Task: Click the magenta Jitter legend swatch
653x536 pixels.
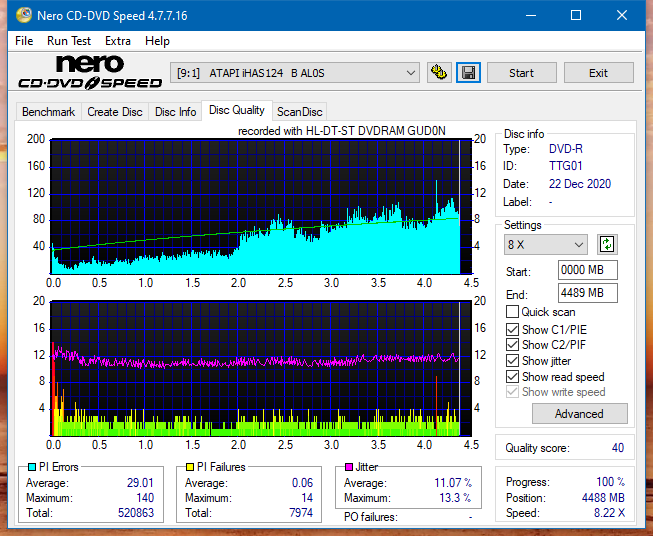Action: pos(349,467)
